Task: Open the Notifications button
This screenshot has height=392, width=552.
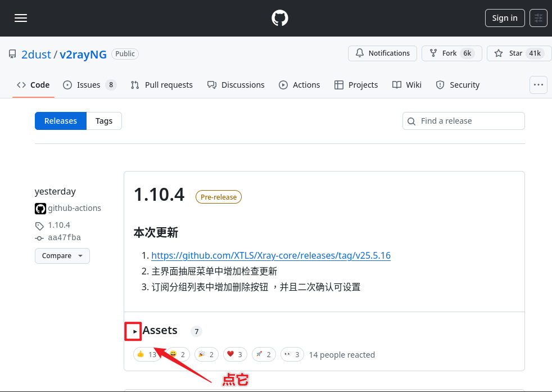Action: pyautogui.click(x=382, y=53)
